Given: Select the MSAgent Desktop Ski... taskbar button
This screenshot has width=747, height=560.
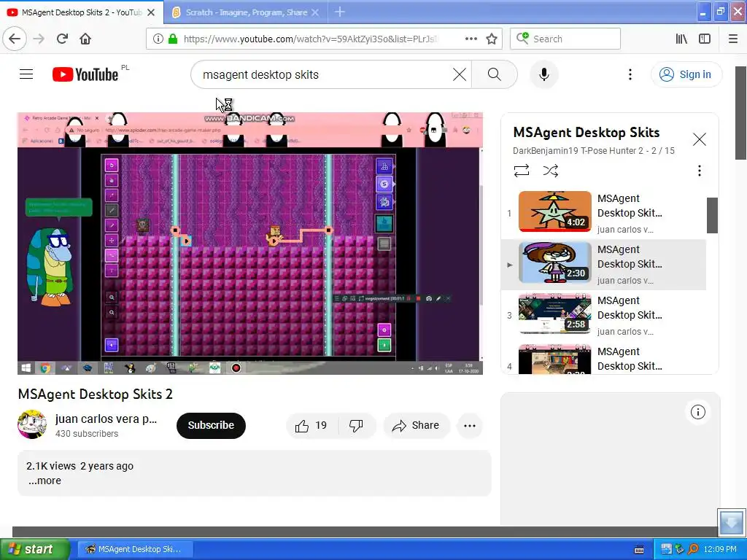Looking at the screenshot, I should (135, 549).
